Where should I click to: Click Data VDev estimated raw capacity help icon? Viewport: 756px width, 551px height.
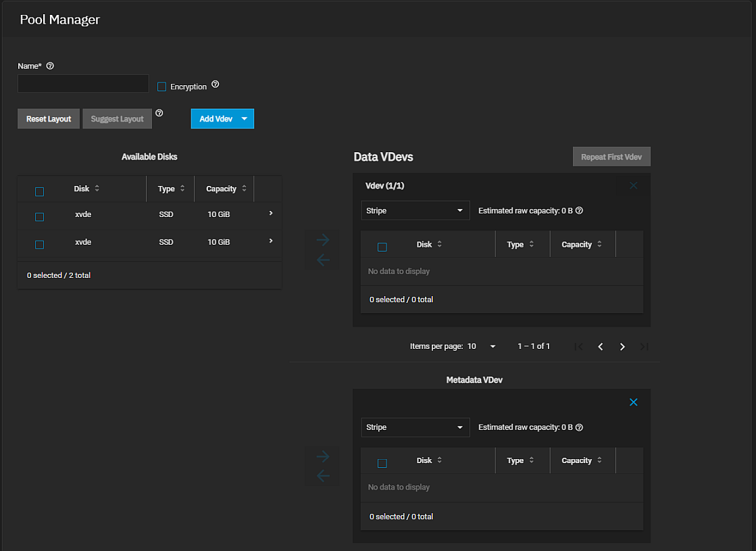pyautogui.click(x=579, y=211)
